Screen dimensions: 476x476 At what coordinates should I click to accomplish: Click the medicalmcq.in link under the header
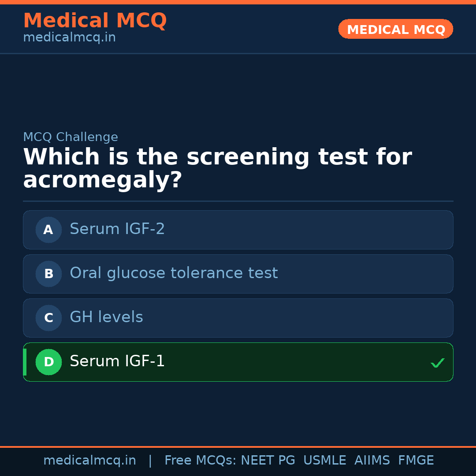pyautogui.click(x=69, y=37)
